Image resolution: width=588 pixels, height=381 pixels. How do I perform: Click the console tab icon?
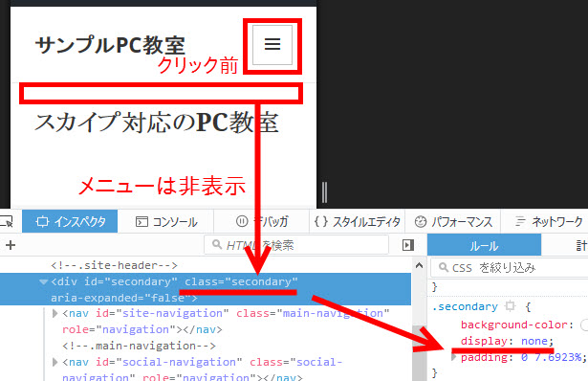coord(142,221)
